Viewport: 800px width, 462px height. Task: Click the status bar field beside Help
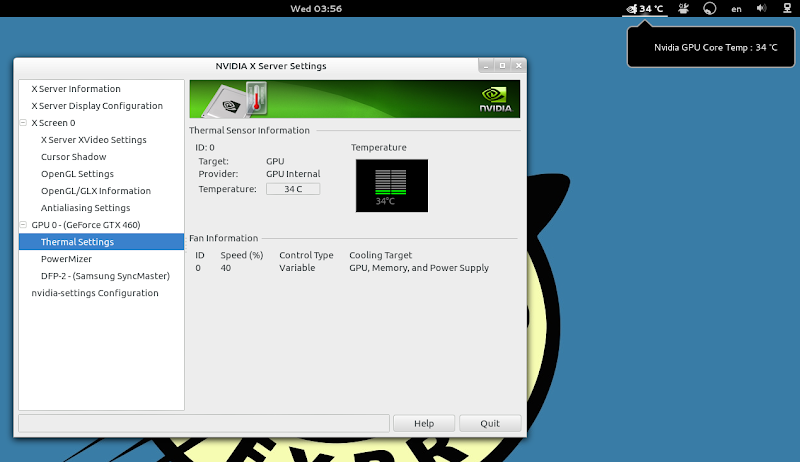(204, 423)
